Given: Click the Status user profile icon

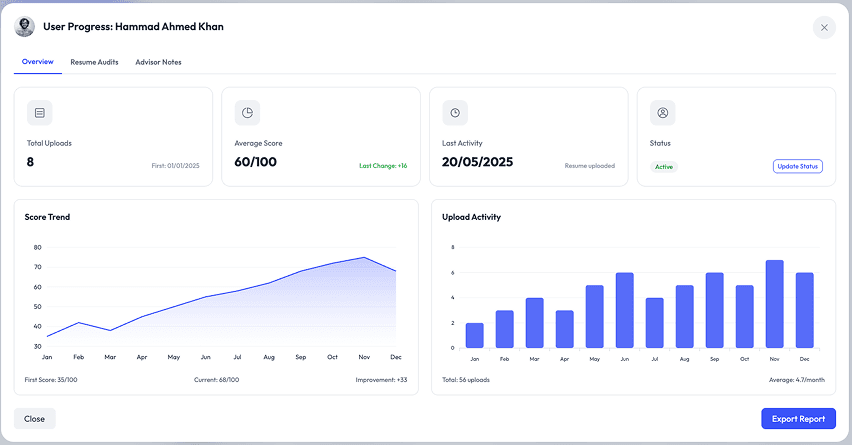Looking at the screenshot, I should click(x=662, y=113).
